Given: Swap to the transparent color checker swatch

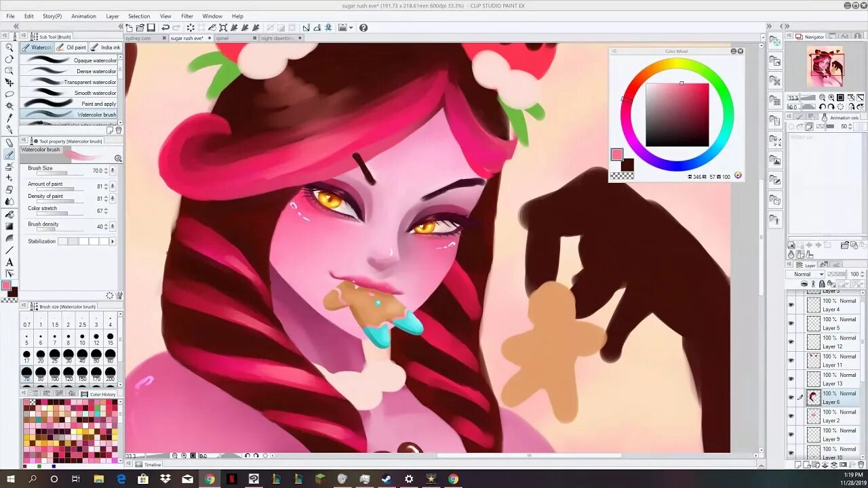Looking at the screenshot, I should pyautogui.click(x=622, y=176).
